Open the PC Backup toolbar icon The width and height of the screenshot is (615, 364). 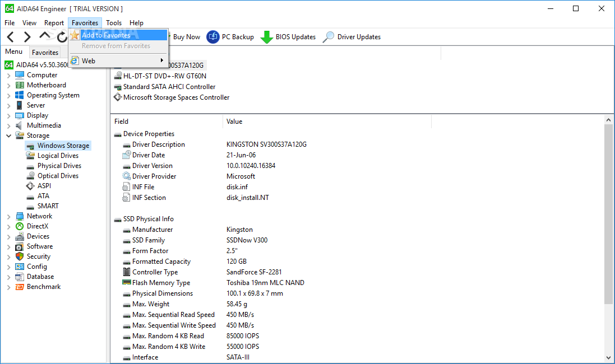213,37
